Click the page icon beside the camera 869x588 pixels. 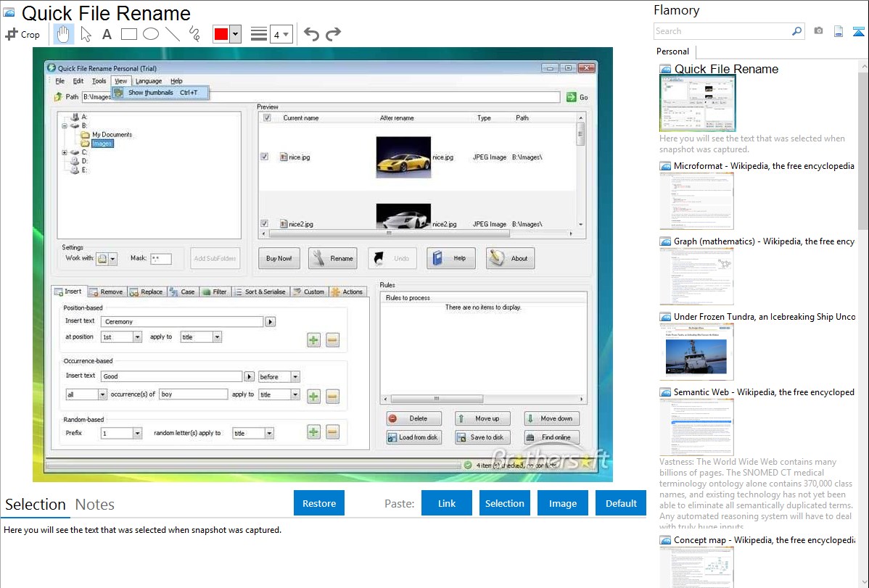[x=839, y=31]
